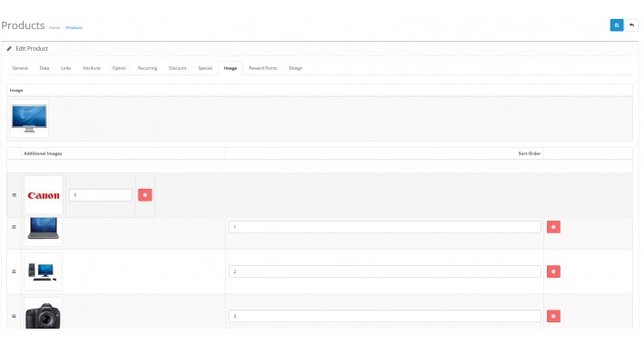644x345 pixels.
Task: Click the Products breadcrumb link
Action: 74,28
